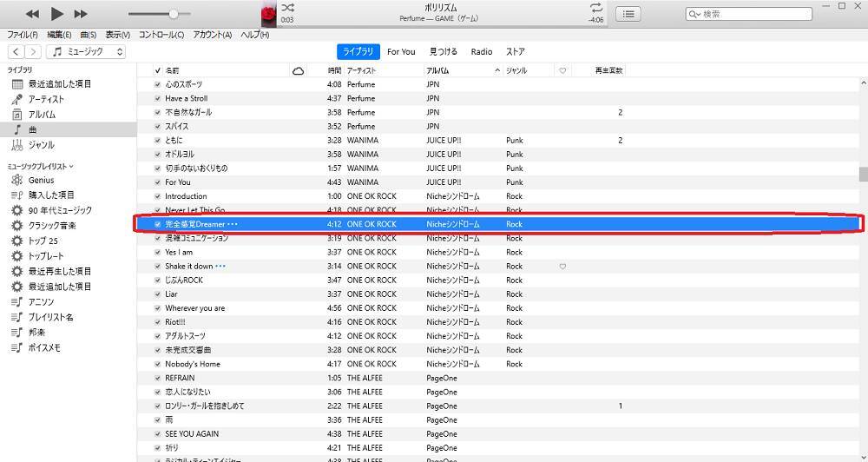Click the navigate back arrow
Screen dimensions: 868x462
[16, 52]
